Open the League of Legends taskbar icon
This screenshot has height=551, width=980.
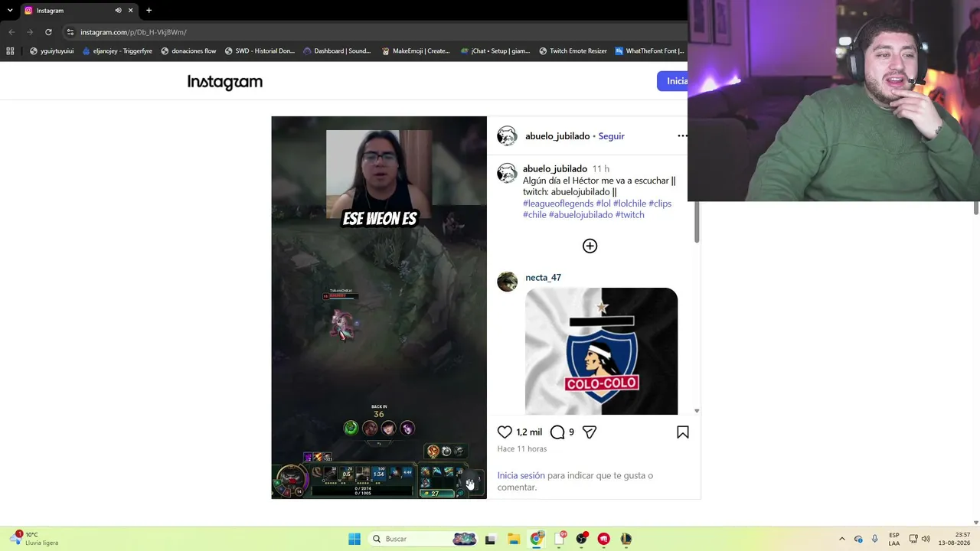tap(626, 539)
